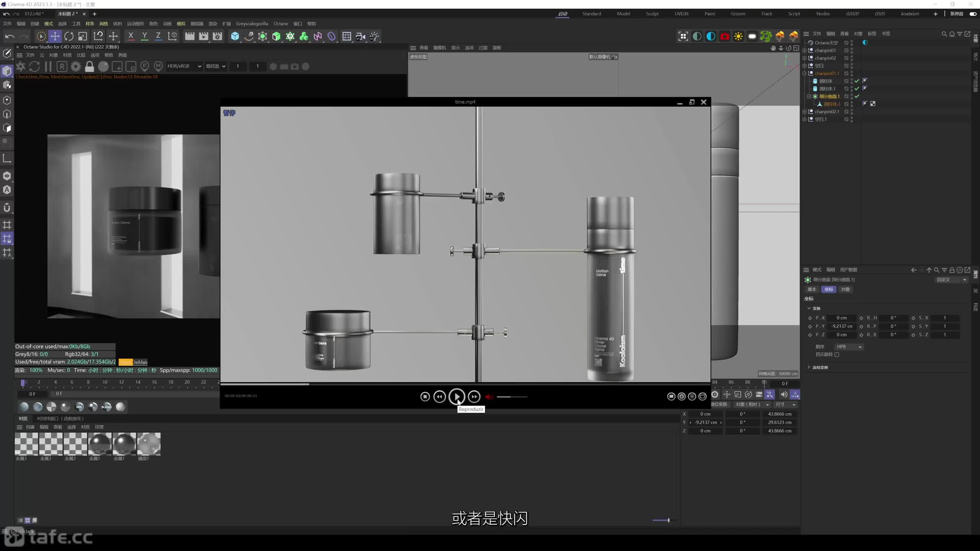The width and height of the screenshot is (980, 551).
Task: Open the 路径追 kernel dropdown
Action: tap(216, 66)
